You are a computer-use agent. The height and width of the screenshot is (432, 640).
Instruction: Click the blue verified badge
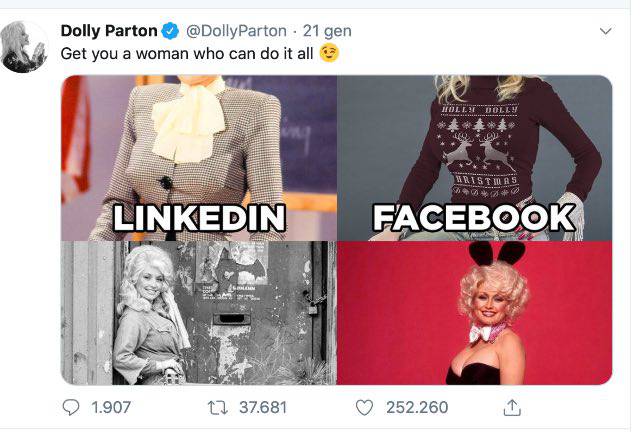(170, 32)
